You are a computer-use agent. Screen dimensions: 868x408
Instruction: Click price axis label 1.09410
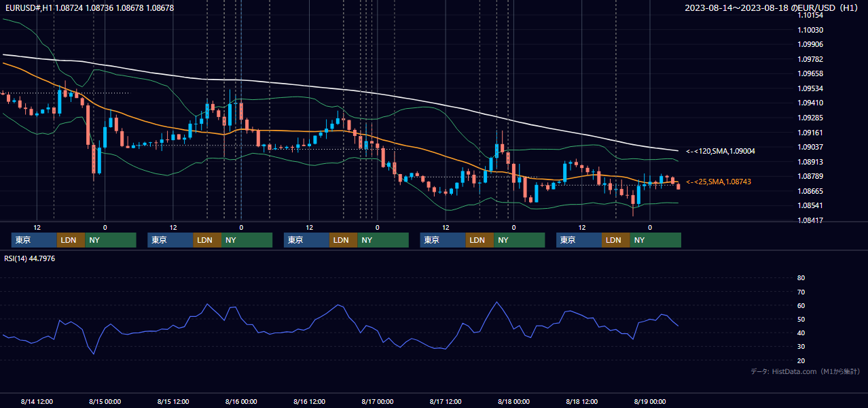point(810,103)
